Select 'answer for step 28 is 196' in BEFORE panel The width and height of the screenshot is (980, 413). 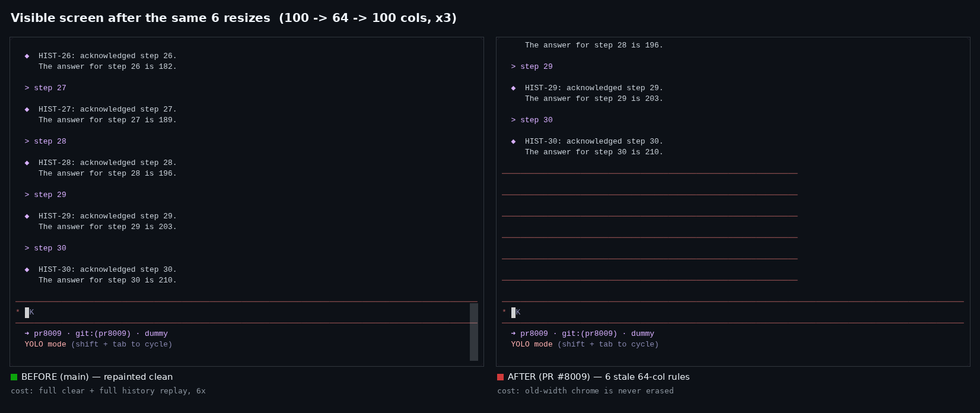click(x=114, y=173)
